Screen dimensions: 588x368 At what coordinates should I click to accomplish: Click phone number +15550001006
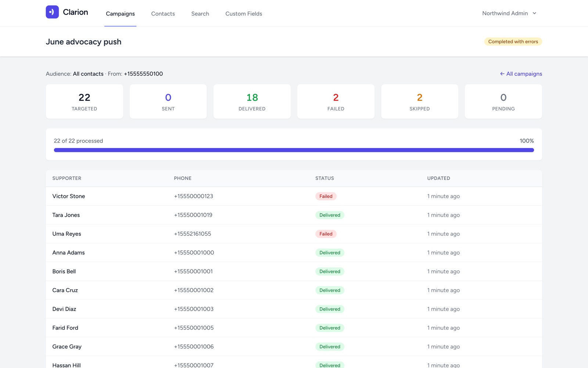pos(194,346)
